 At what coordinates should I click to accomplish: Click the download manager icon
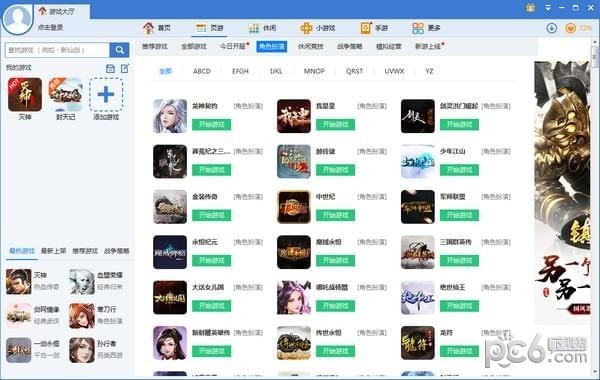point(551,28)
